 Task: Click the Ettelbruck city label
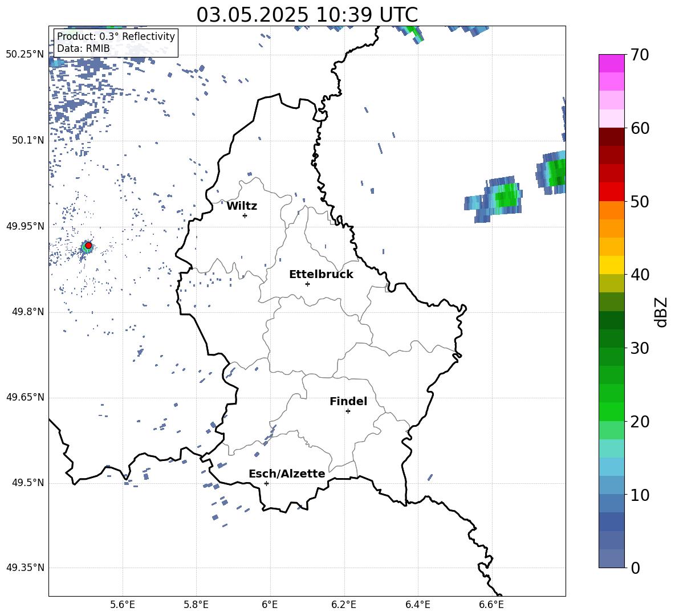coord(321,274)
